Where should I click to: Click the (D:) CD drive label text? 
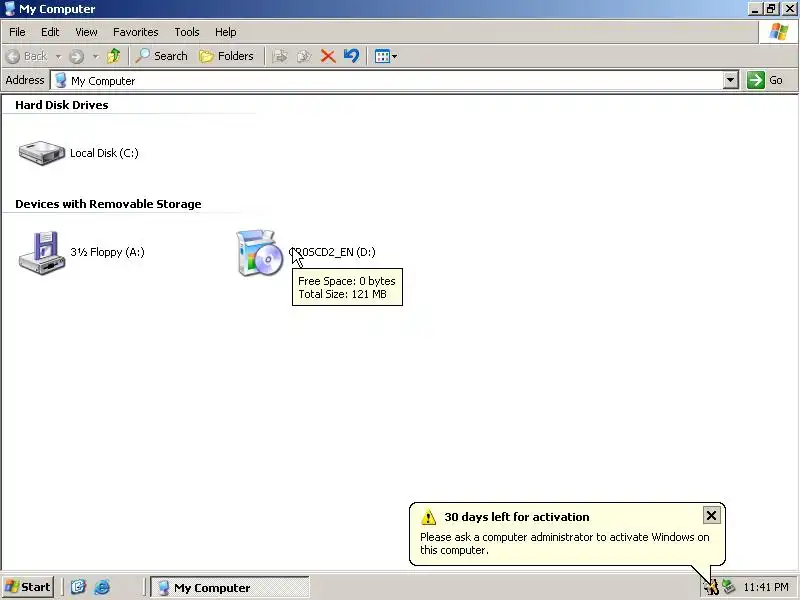[x=332, y=252]
